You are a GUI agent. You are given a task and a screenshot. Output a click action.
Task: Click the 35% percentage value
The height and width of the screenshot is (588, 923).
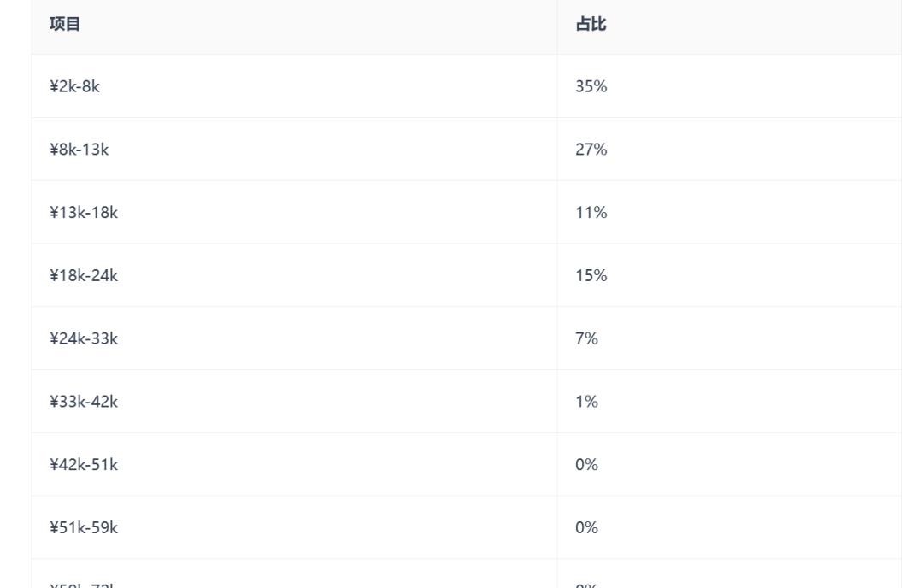coord(591,86)
